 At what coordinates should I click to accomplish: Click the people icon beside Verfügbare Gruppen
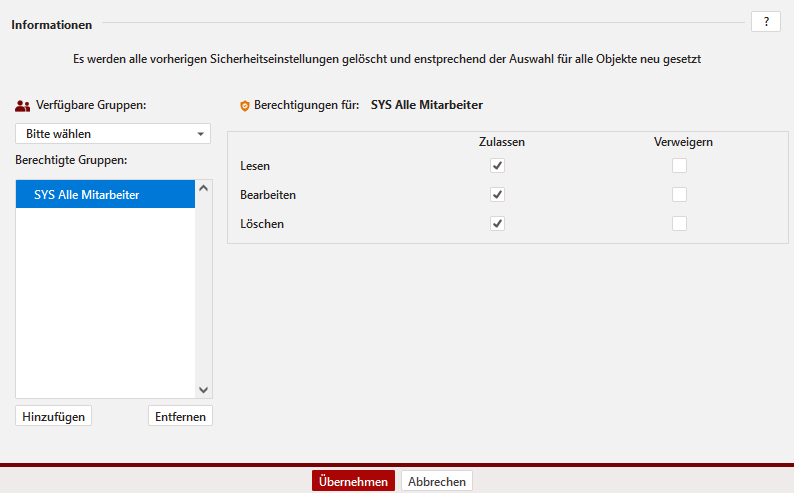coord(23,105)
